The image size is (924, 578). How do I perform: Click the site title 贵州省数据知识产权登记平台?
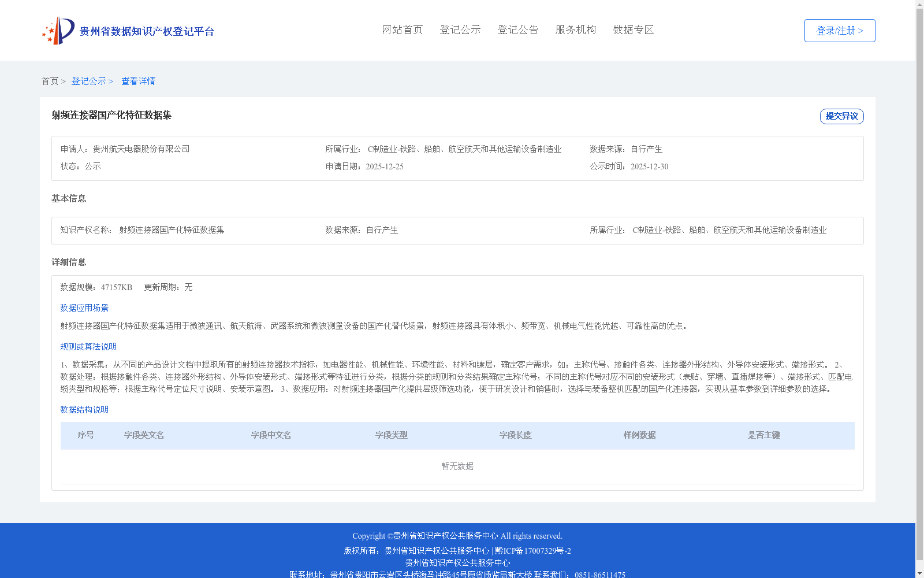point(147,31)
